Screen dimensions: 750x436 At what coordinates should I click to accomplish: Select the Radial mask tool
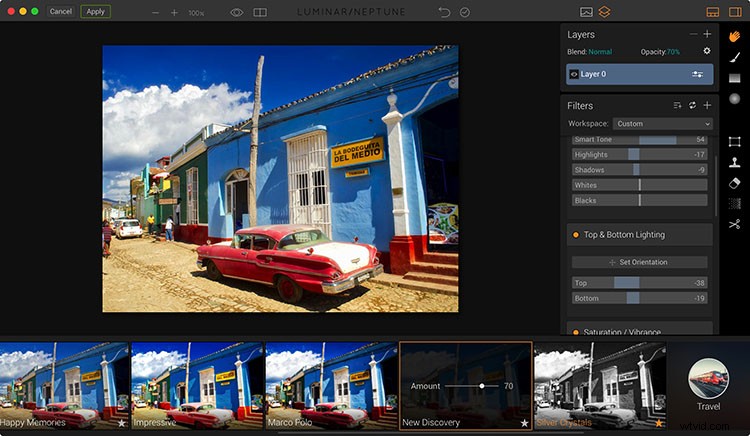(735, 98)
